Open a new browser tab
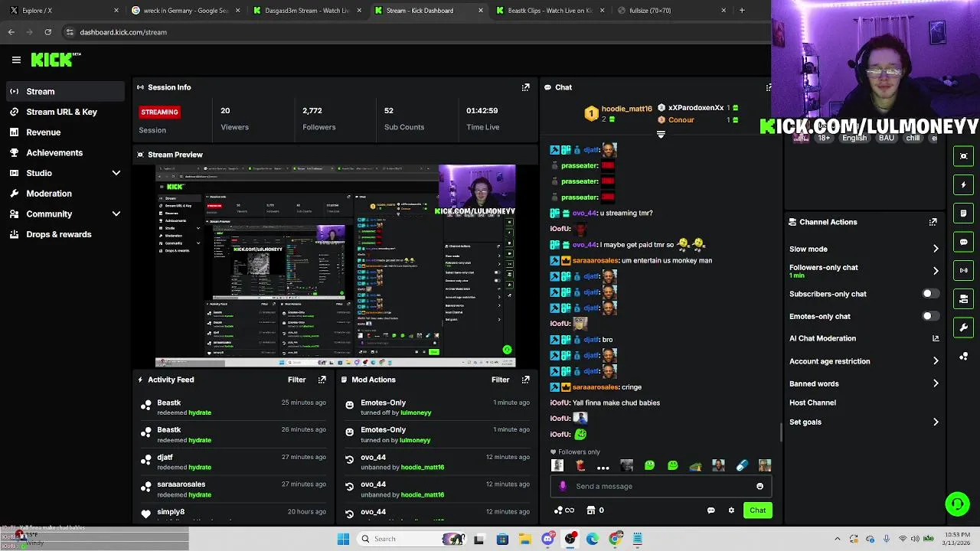 click(741, 11)
